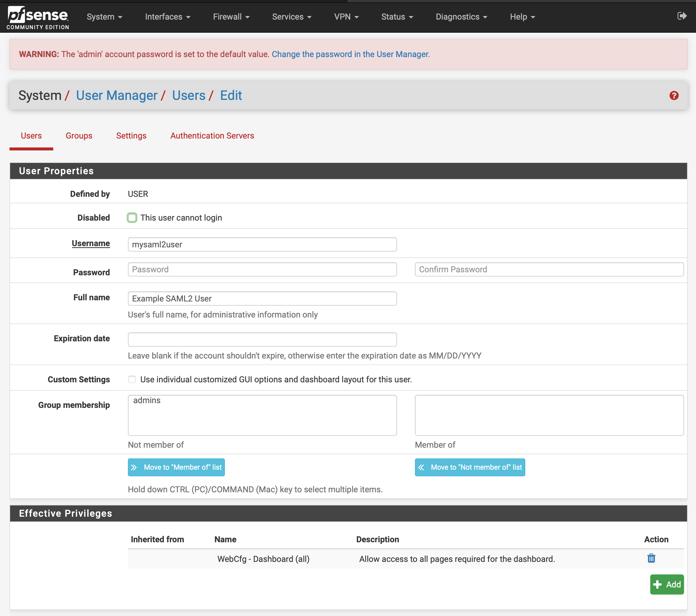Click the Expiration date field
Viewport: 696px width, 616px height.
click(262, 339)
